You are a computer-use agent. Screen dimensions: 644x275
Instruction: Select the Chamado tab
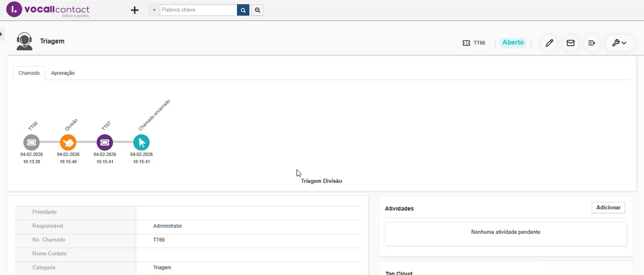pyautogui.click(x=29, y=73)
